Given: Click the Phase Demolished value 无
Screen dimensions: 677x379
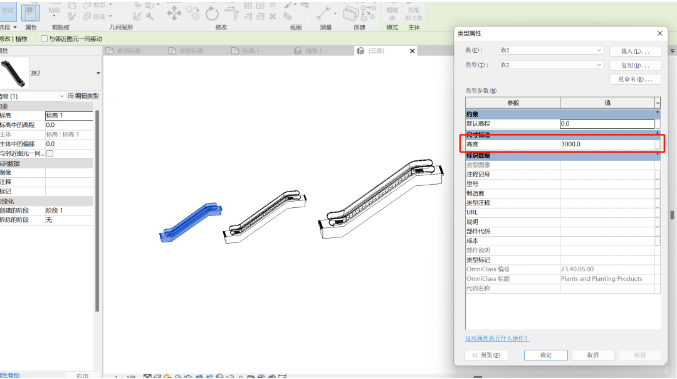Looking at the screenshot, I should tap(69, 220).
